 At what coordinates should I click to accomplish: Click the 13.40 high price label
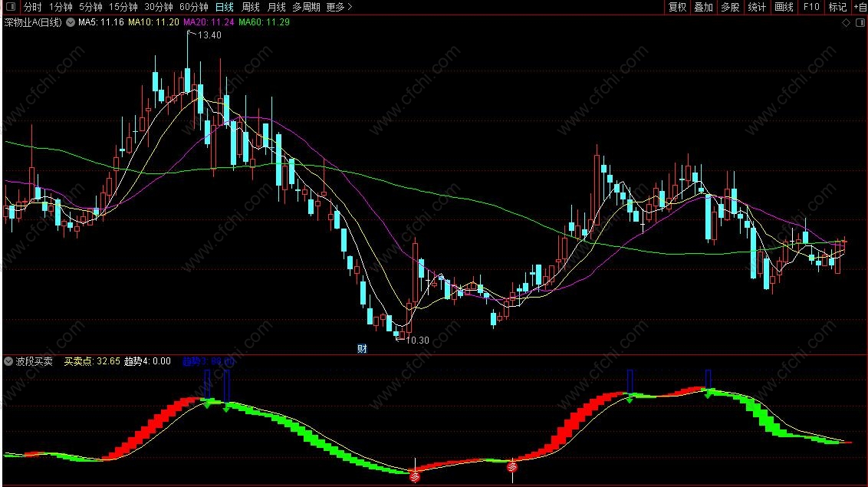209,35
